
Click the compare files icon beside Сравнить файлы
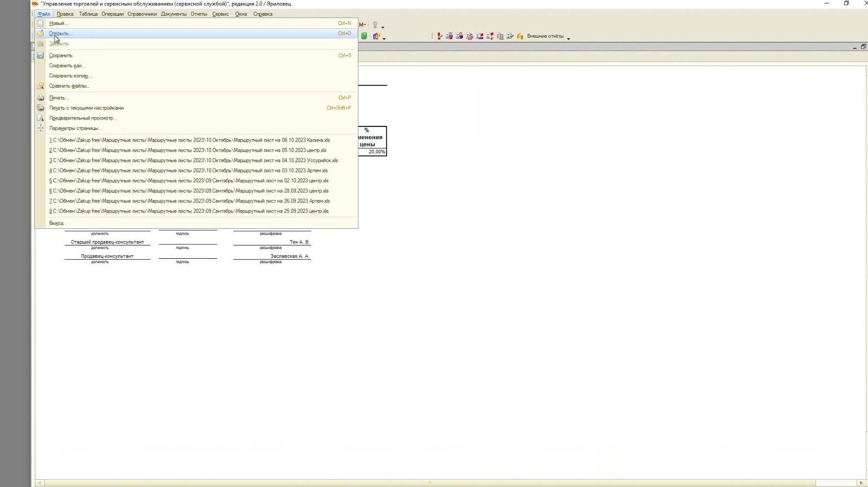click(x=41, y=86)
